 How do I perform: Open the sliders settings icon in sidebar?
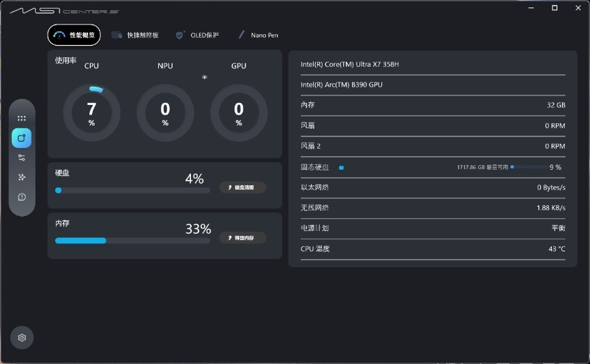[x=22, y=157]
